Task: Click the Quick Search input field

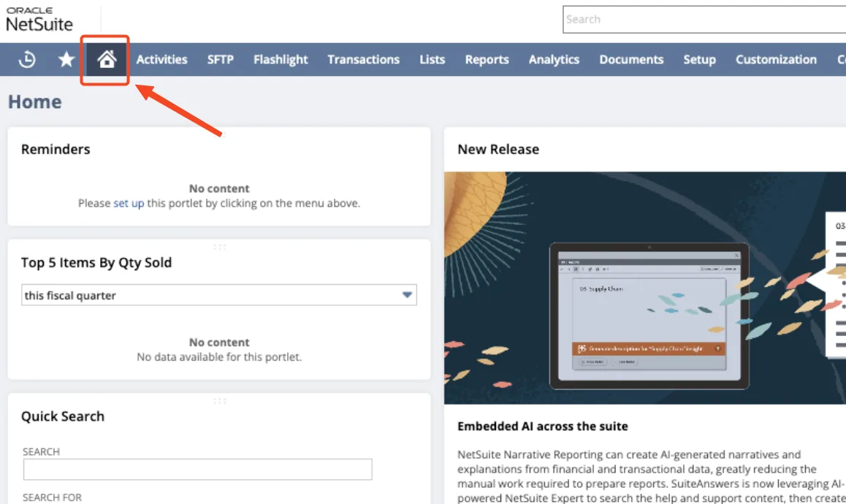Action: [x=197, y=470]
